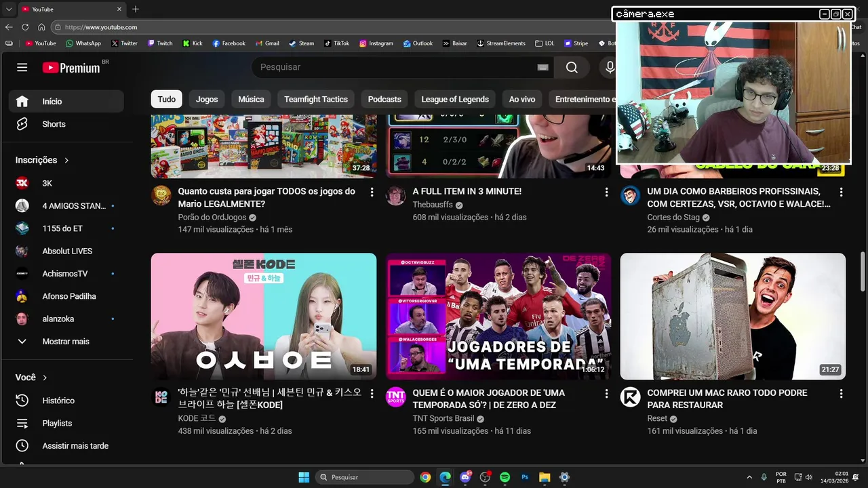
Task: Open the browser tab list dropdown arrow
Action: pyautogui.click(x=8, y=9)
